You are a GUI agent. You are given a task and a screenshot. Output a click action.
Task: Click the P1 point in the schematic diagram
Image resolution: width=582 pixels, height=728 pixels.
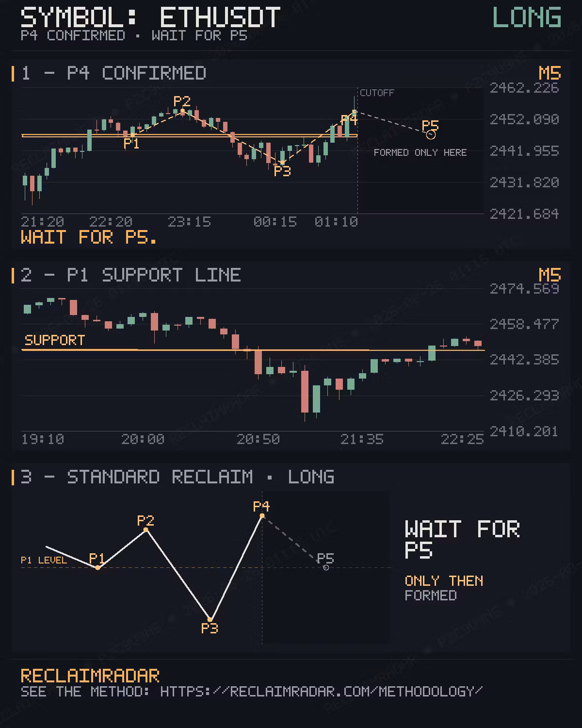tap(97, 567)
